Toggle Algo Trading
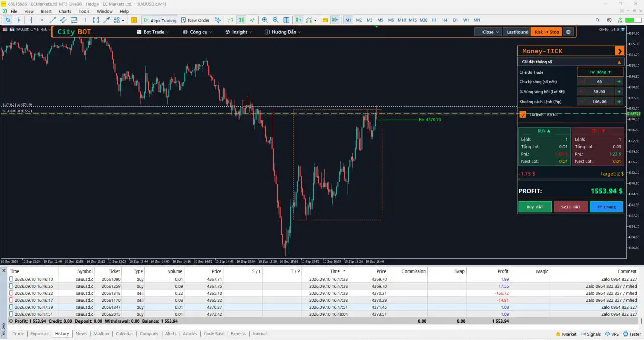This screenshot has width=644, height=340. coord(159,20)
